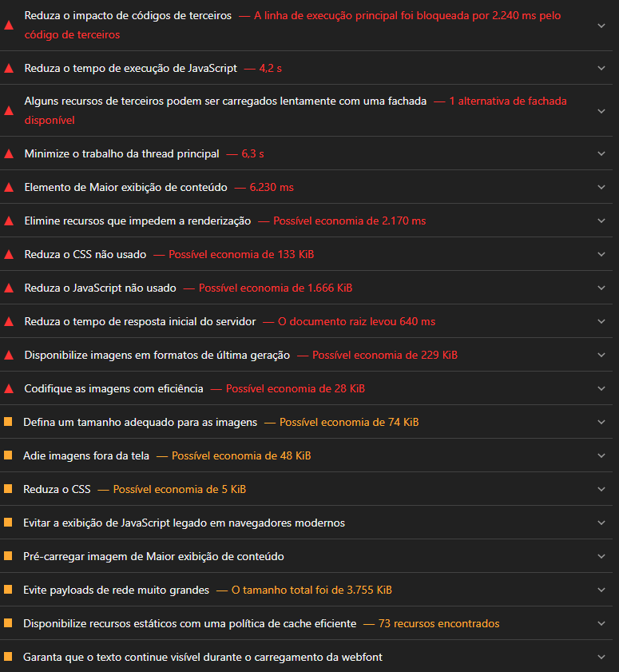Click '73 recursos encontrados' cache policy text
Viewport: 619px width, 672px height.
[438, 623]
